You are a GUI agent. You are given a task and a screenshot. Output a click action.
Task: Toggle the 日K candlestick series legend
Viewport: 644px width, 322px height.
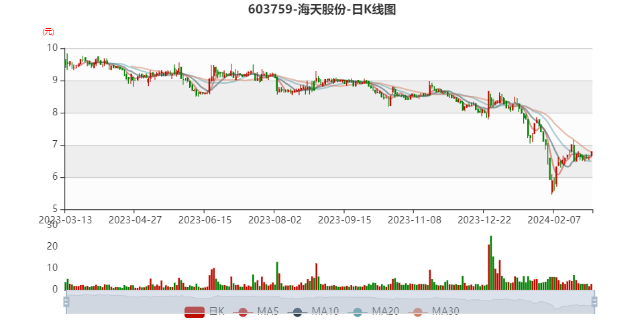tap(204, 311)
